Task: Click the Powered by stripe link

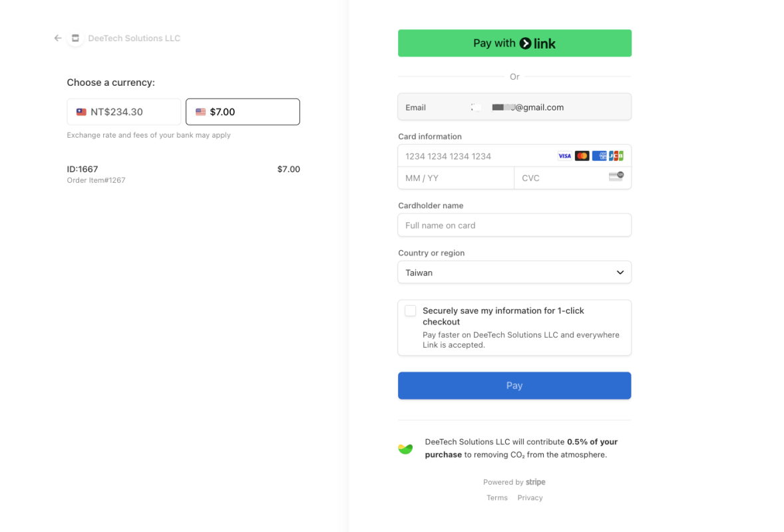Action: pyautogui.click(x=514, y=482)
